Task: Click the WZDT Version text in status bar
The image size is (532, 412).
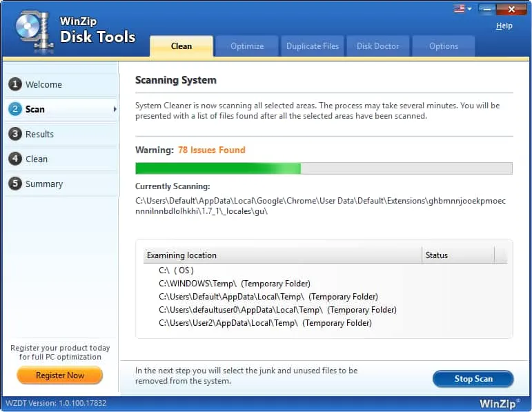Action: point(56,403)
